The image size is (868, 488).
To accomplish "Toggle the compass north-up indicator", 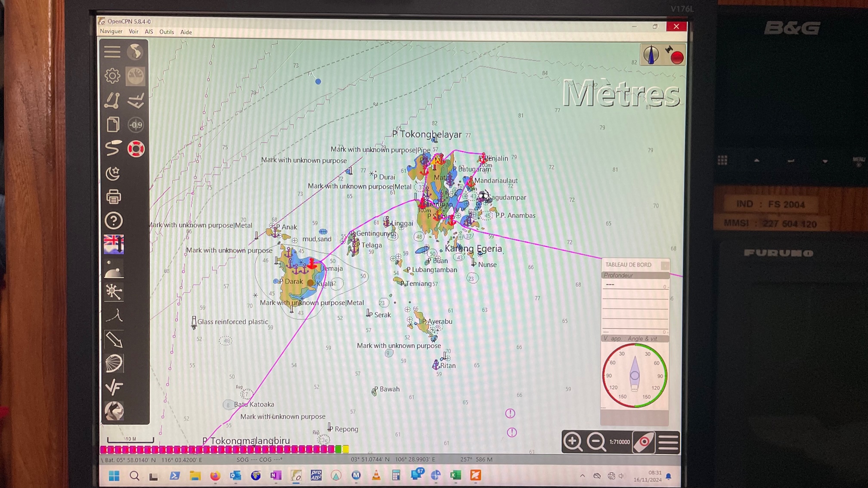I will pyautogui.click(x=651, y=55).
